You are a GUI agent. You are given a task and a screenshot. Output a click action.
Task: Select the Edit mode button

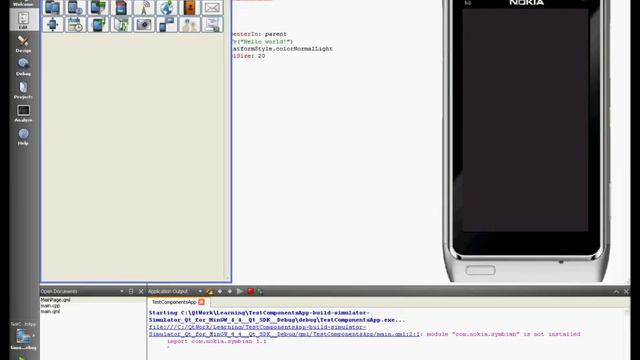(23, 20)
